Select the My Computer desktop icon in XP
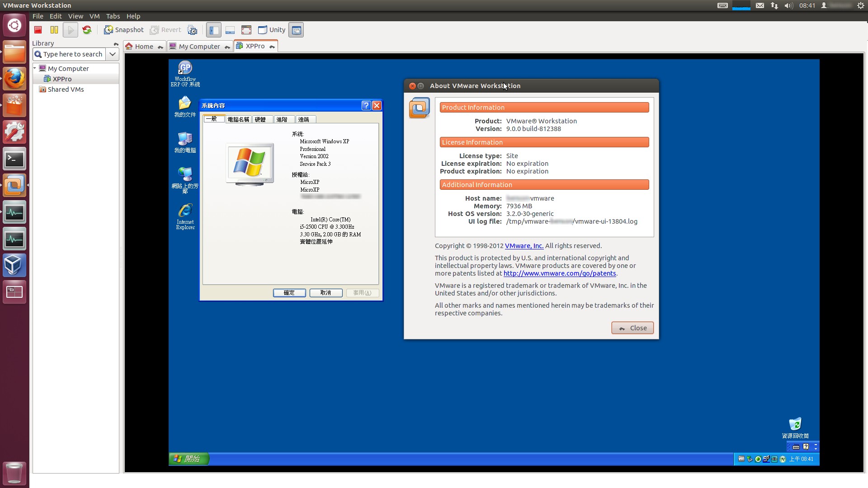868x488 pixels. 185,142
